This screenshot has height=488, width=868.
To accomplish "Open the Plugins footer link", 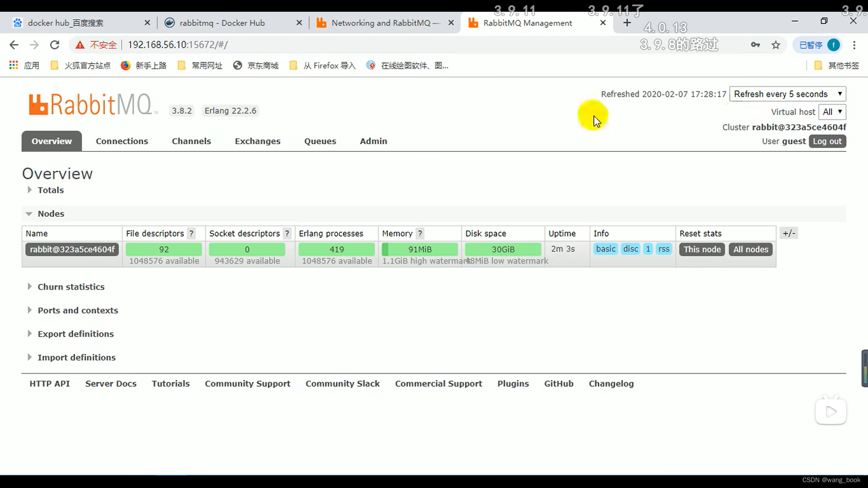I will [513, 384].
